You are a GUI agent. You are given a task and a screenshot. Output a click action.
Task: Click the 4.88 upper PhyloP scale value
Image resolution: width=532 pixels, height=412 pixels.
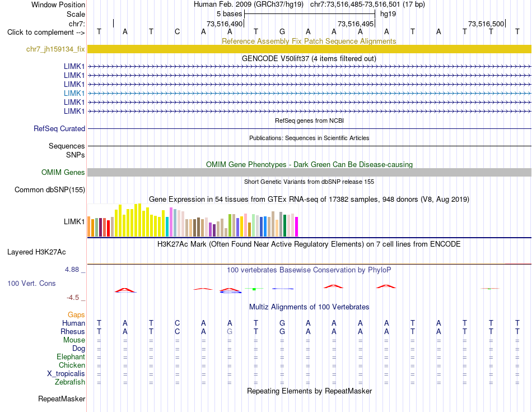72,270
